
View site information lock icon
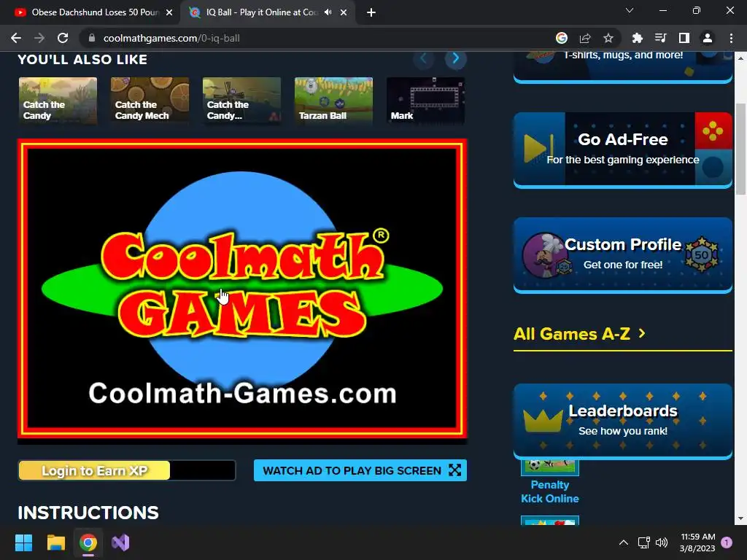[92, 38]
